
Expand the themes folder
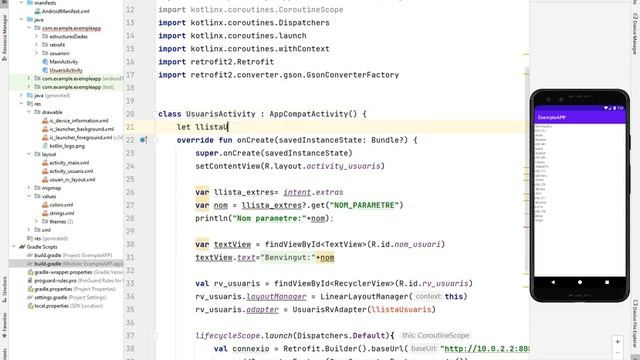37,222
